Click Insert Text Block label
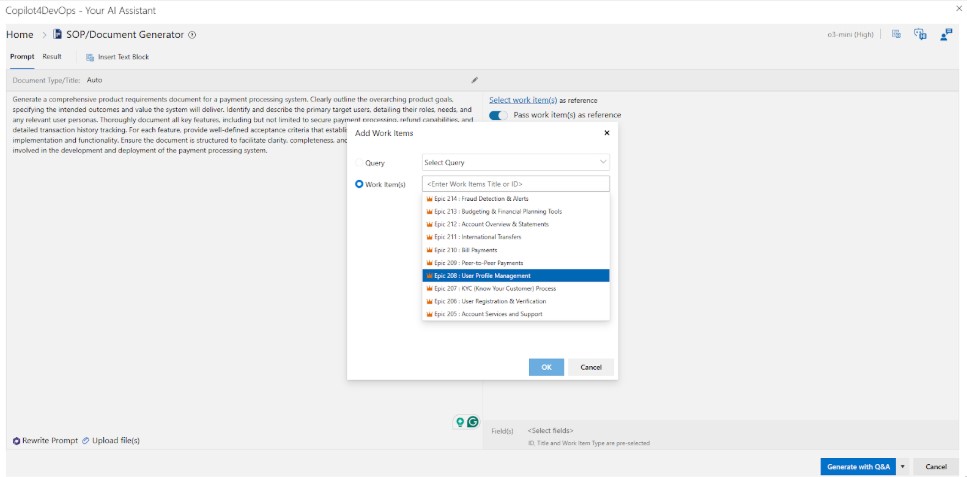Viewport: 967px width, 477px height. 123,57
